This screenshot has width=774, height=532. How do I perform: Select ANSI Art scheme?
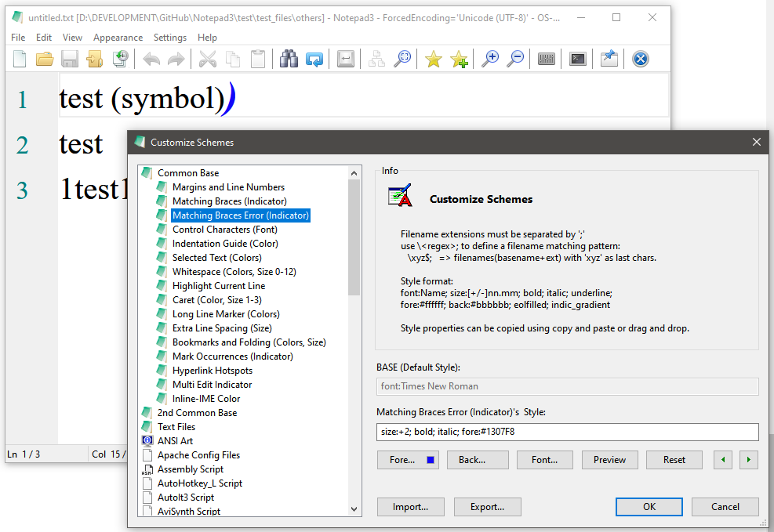click(175, 441)
